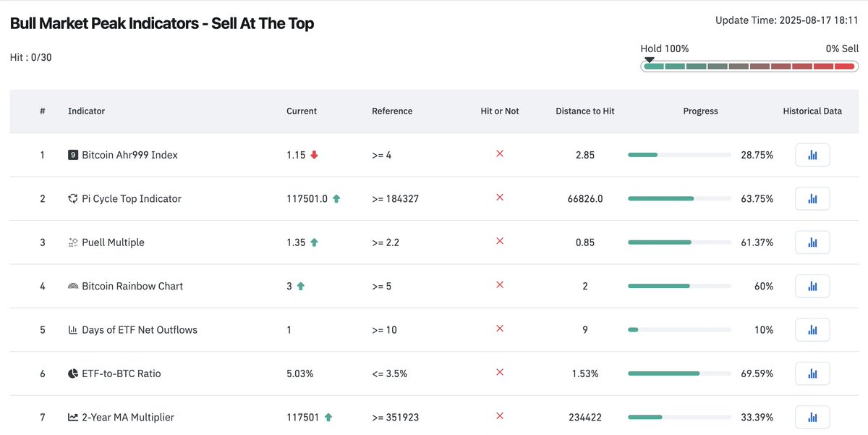Image resolution: width=868 pixels, height=435 pixels.
Task: Click the 63.75% progress bar for Pi Cycle Top
Action: click(x=679, y=198)
